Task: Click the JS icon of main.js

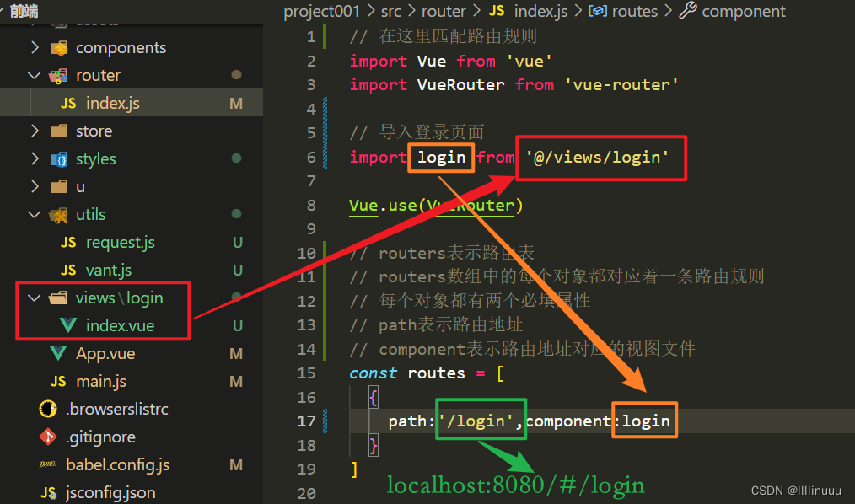Action: (58, 381)
